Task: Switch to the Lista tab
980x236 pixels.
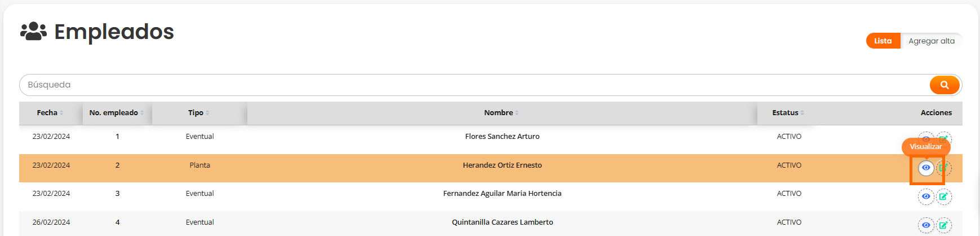Action: tap(883, 41)
